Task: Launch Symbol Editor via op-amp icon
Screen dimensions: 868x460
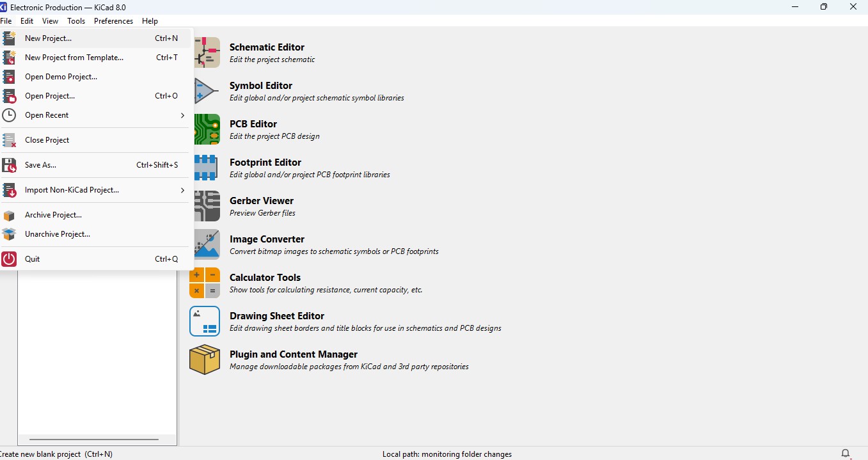Action: (x=206, y=91)
